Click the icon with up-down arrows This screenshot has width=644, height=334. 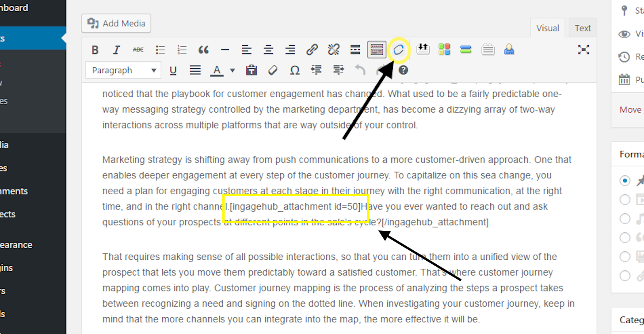[x=423, y=49]
